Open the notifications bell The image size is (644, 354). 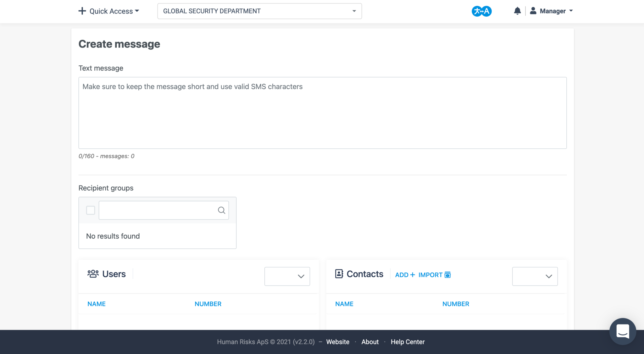(x=517, y=11)
